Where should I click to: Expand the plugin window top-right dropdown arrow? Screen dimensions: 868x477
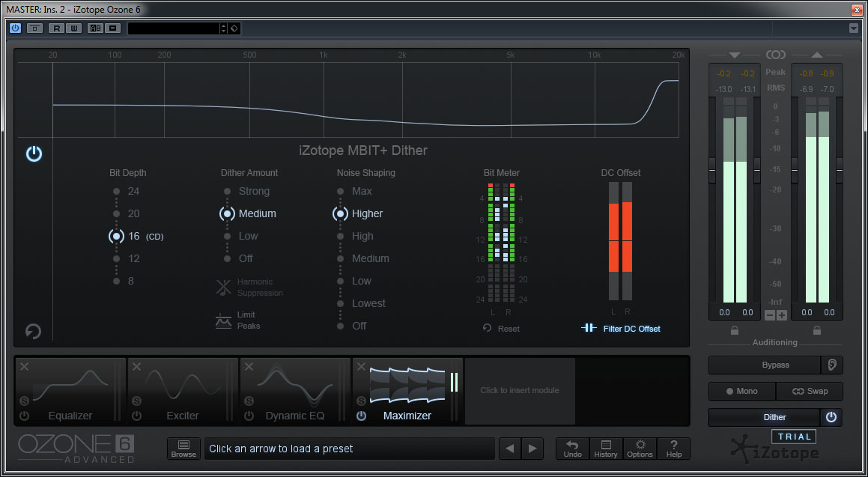tap(854, 28)
